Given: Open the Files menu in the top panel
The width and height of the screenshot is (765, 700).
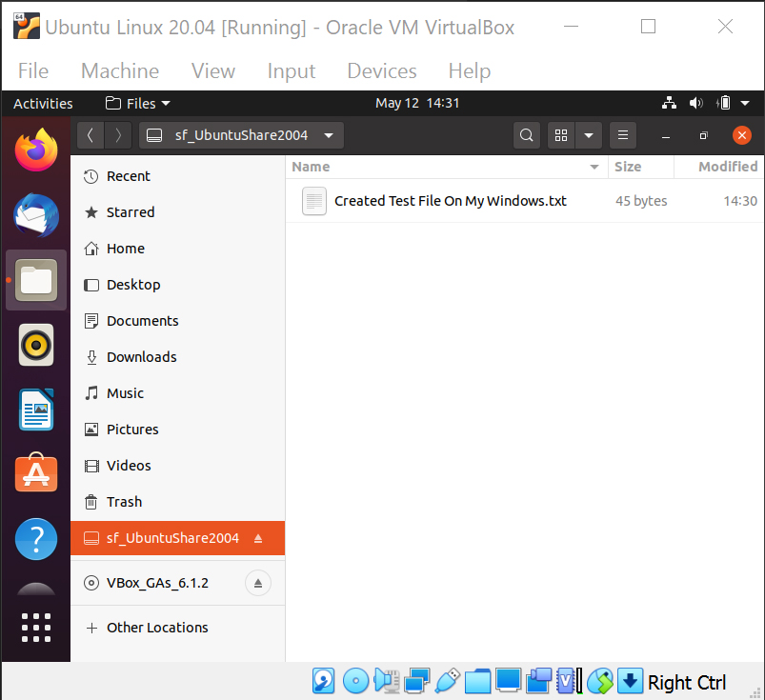Looking at the screenshot, I should point(136,103).
